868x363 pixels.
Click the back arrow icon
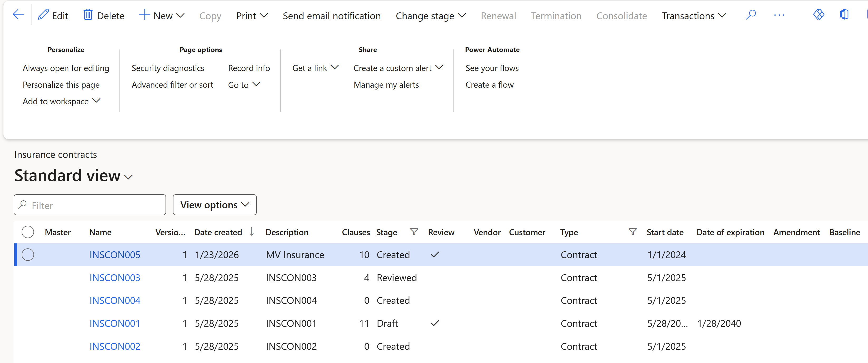[18, 15]
